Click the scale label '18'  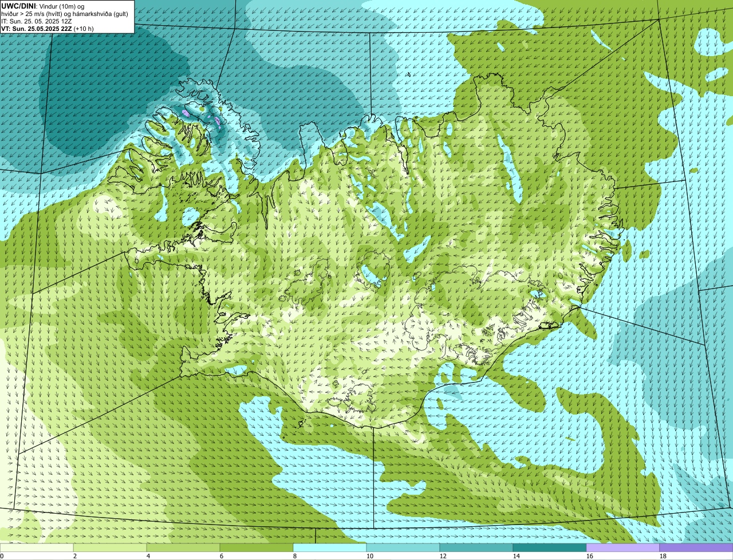pyautogui.click(x=663, y=556)
